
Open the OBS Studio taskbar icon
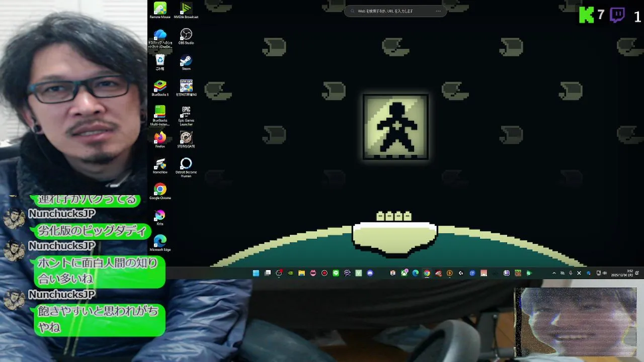[x=279, y=273]
